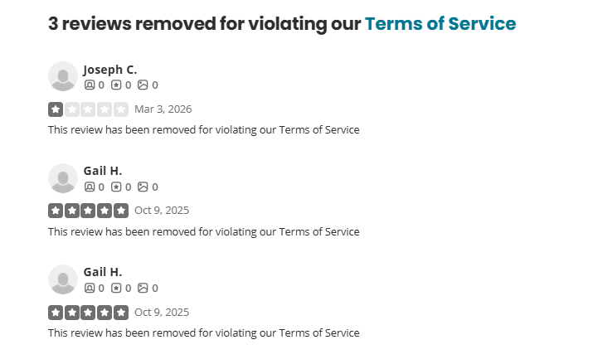Screen dimensions: 593x364
Task: Click first Gail H.'s reviews star icon
Action: pos(116,187)
